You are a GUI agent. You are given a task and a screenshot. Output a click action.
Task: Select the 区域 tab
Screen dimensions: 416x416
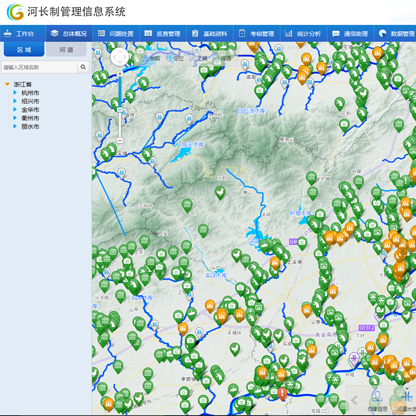pos(24,50)
